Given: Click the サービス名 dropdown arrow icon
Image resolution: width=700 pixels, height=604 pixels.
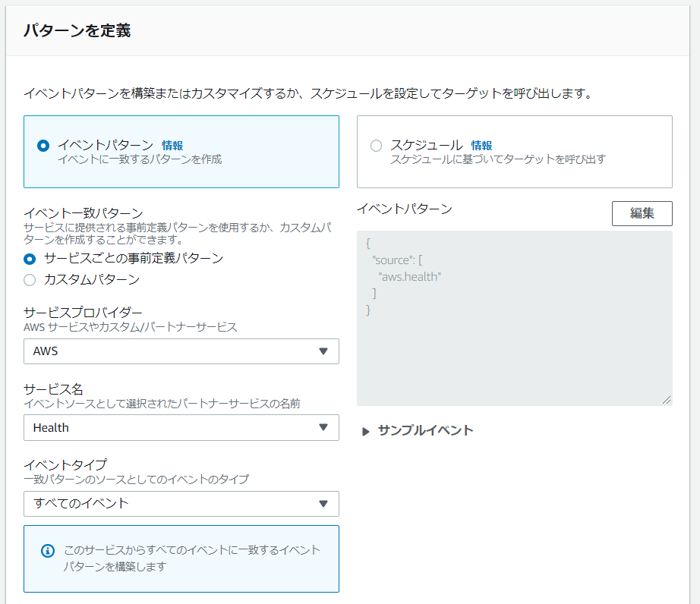Looking at the screenshot, I should (x=323, y=427).
